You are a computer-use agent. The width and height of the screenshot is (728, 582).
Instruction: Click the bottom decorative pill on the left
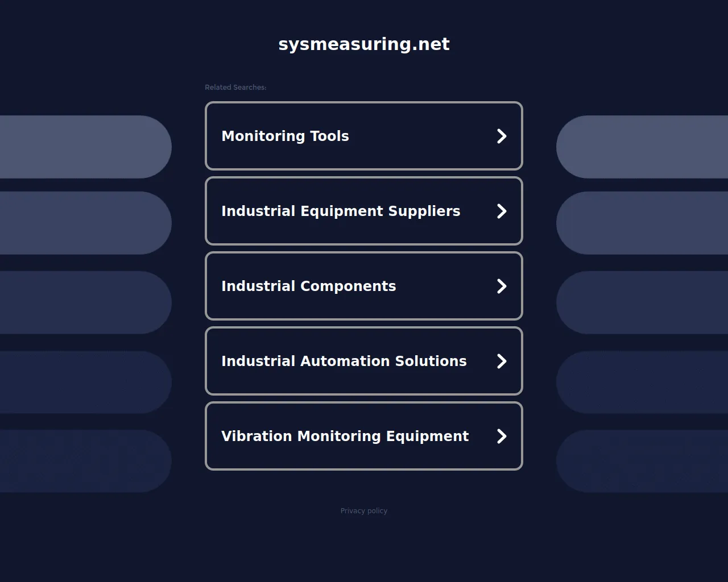tap(85, 461)
